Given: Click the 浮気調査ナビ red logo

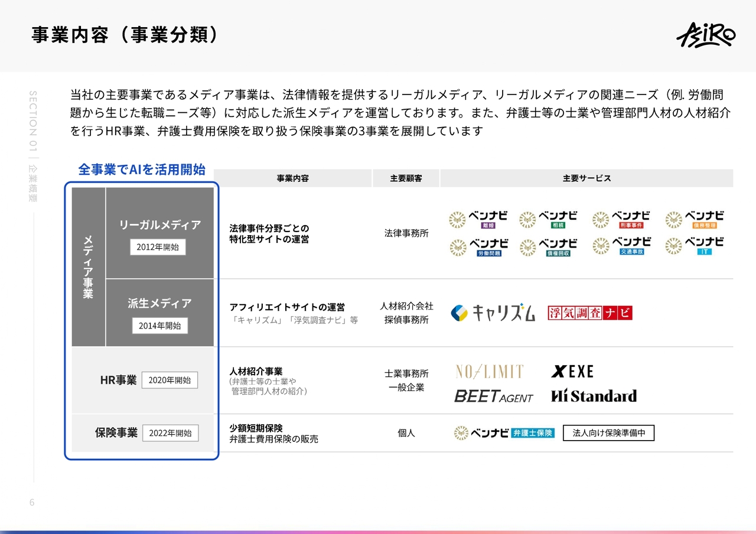Looking at the screenshot, I should pyautogui.click(x=589, y=312).
